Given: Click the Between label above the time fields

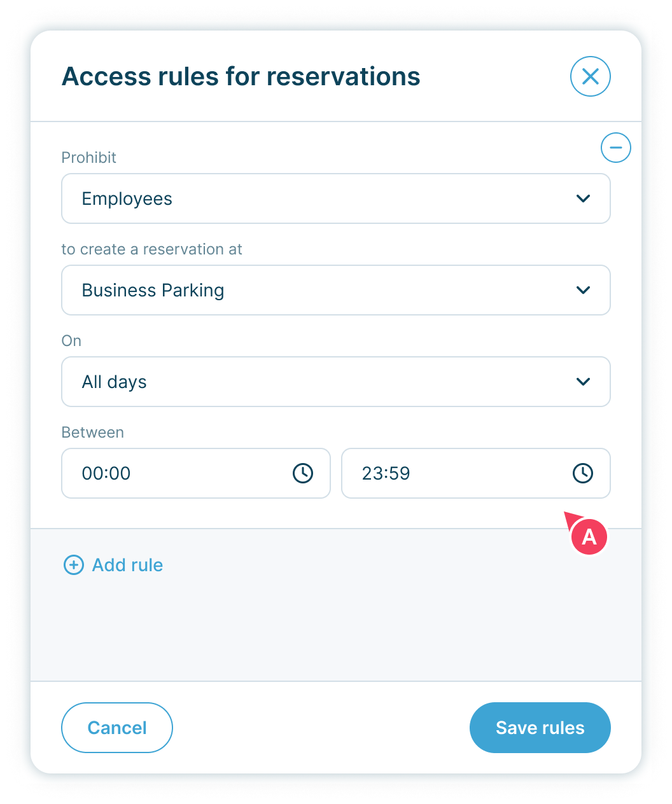Looking at the screenshot, I should point(93,433).
